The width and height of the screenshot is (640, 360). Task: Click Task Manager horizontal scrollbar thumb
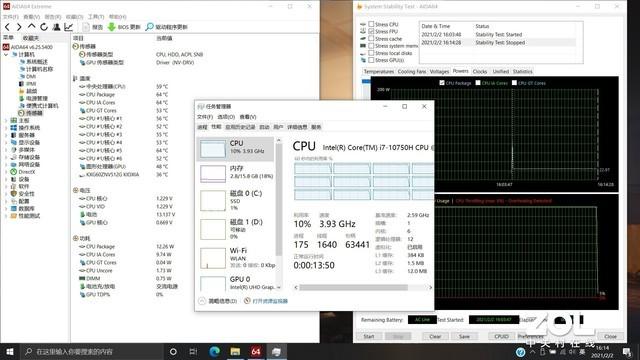point(353,287)
